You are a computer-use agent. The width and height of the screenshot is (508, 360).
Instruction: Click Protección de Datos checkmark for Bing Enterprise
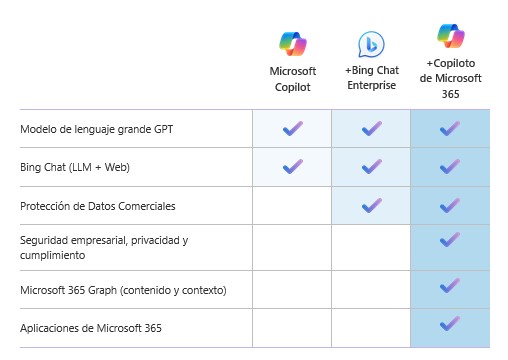[371, 205]
